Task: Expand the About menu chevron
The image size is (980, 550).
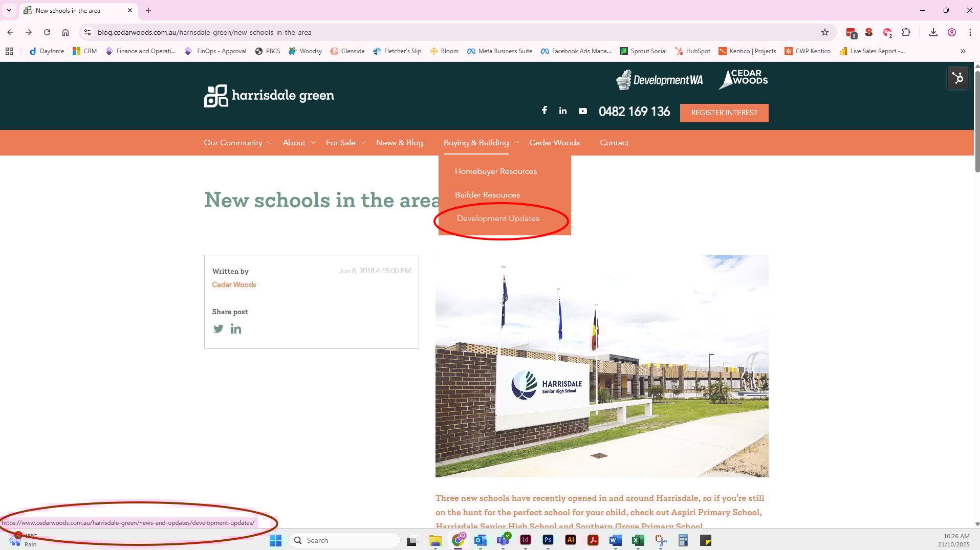Action: point(313,143)
